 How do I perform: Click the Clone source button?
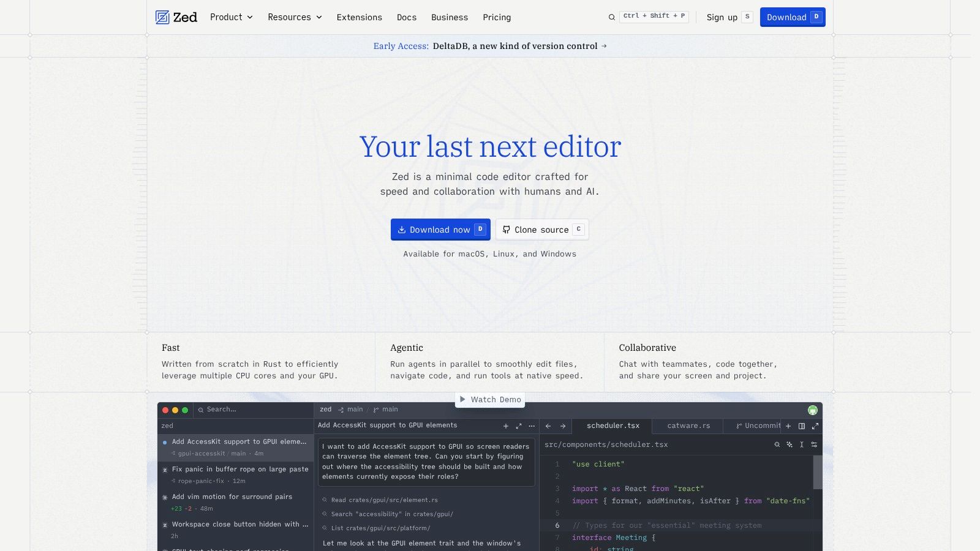pyautogui.click(x=542, y=230)
